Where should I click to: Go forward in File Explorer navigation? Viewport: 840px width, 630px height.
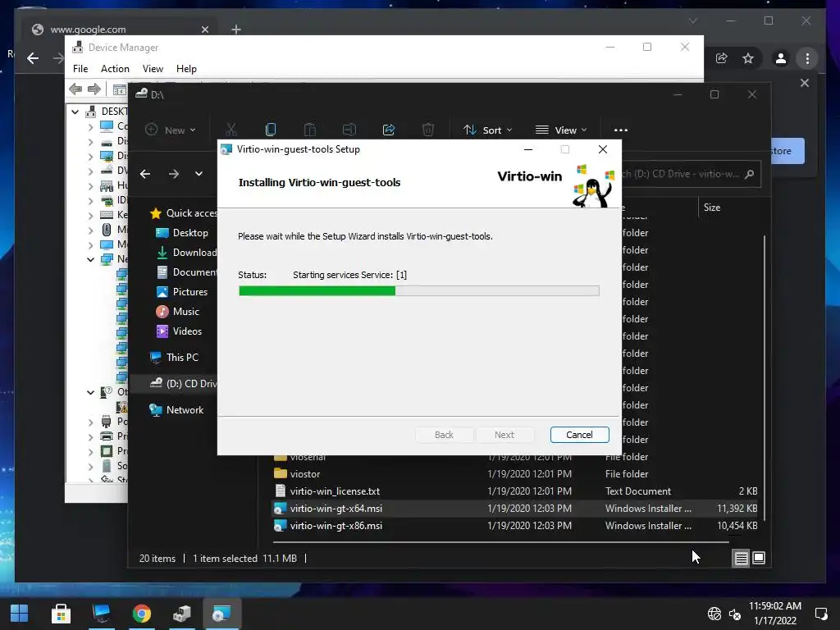[x=174, y=174]
